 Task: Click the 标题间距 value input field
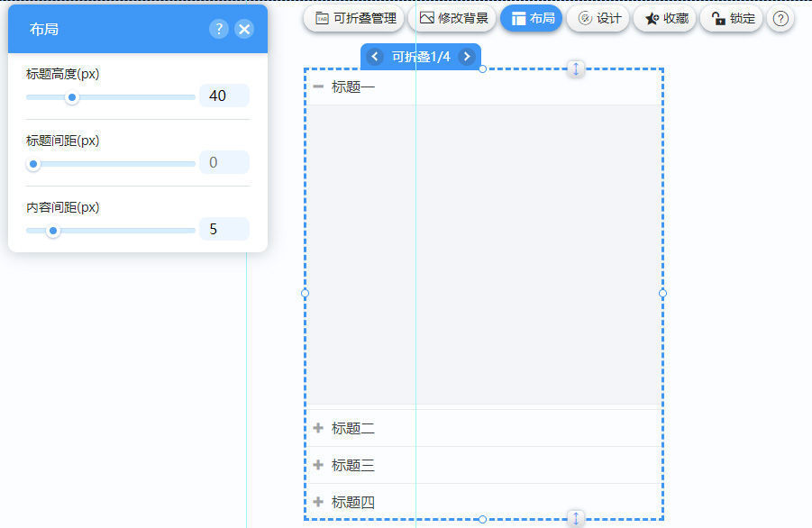(x=224, y=163)
